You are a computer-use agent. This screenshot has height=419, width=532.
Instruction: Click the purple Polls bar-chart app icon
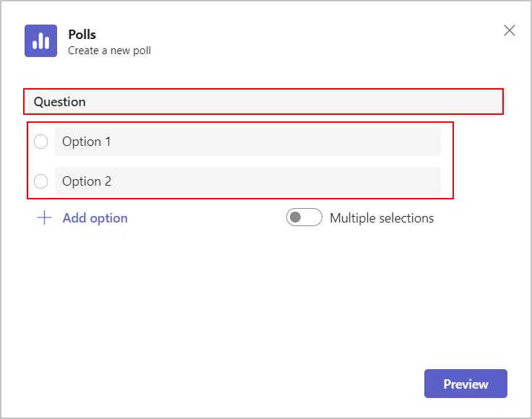[x=40, y=40]
